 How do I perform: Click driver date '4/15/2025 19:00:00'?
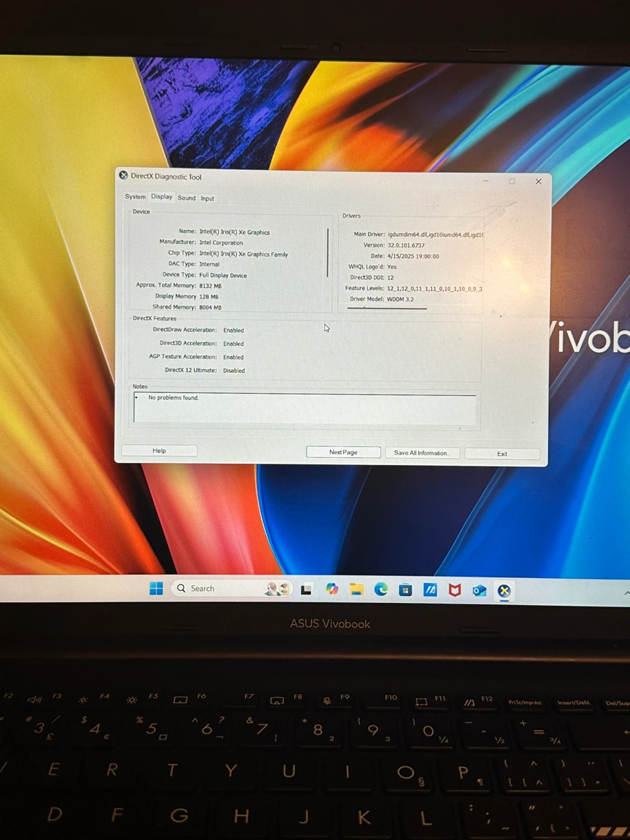pyautogui.click(x=413, y=256)
